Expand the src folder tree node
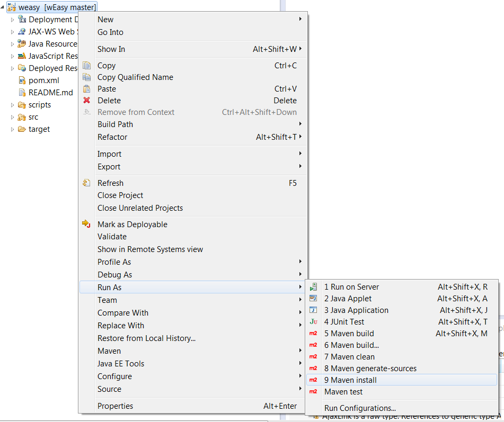 pos(13,117)
